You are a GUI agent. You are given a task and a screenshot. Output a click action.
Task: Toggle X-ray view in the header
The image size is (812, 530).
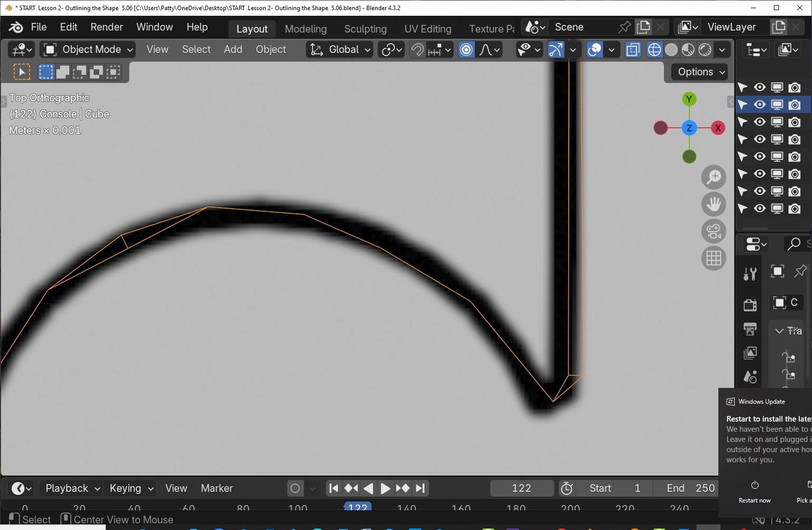coord(632,50)
